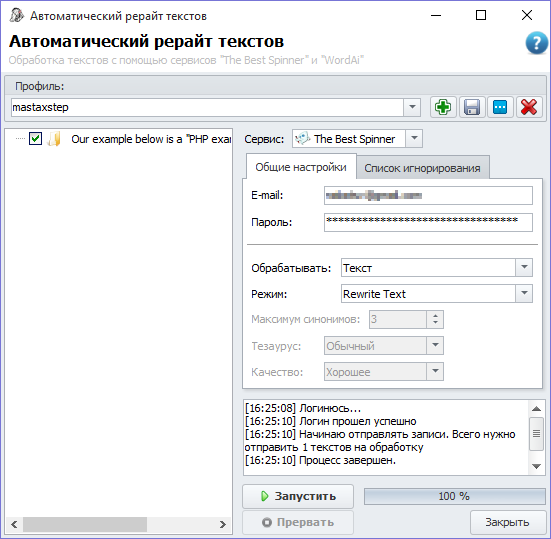Image resolution: width=551 pixels, height=539 pixels.
Task: Click the Максимум синонимов value field
Action: [x=398, y=319]
